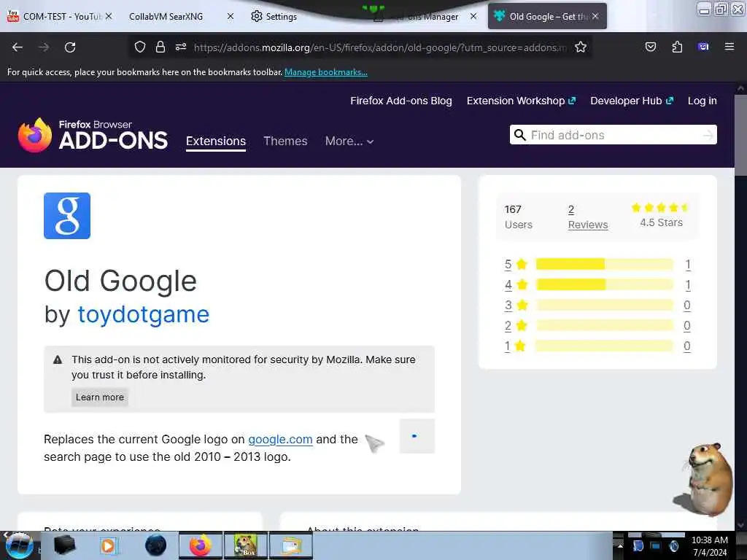The height and width of the screenshot is (560, 747).
Task: Filter reviews by the 3-star rating bar
Action: pos(605,305)
